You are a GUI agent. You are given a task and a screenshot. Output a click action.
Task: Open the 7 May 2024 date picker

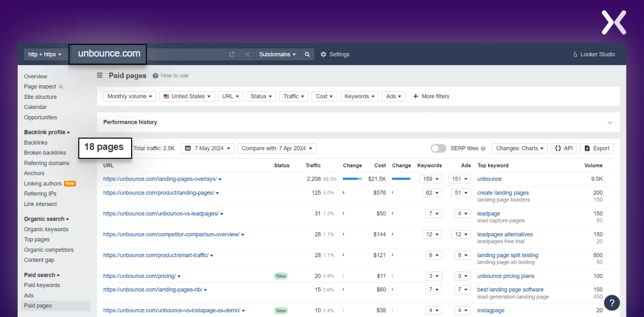[x=207, y=148]
